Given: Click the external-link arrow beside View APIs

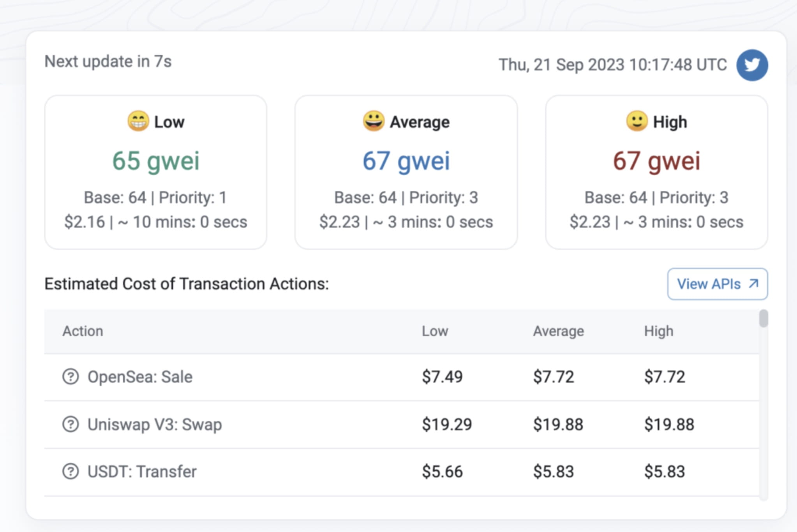Looking at the screenshot, I should click(x=753, y=284).
